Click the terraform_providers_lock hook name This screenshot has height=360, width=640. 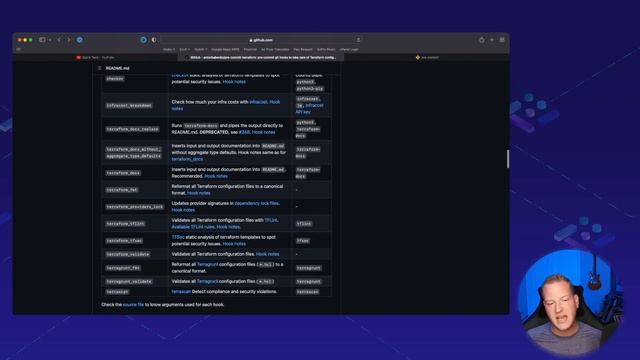(134, 207)
